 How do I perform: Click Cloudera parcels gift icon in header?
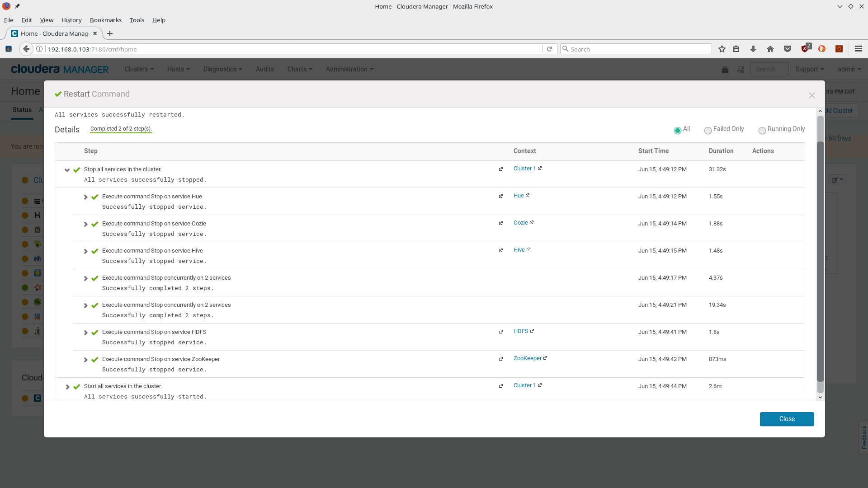pyautogui.click(x=725, y=70)
